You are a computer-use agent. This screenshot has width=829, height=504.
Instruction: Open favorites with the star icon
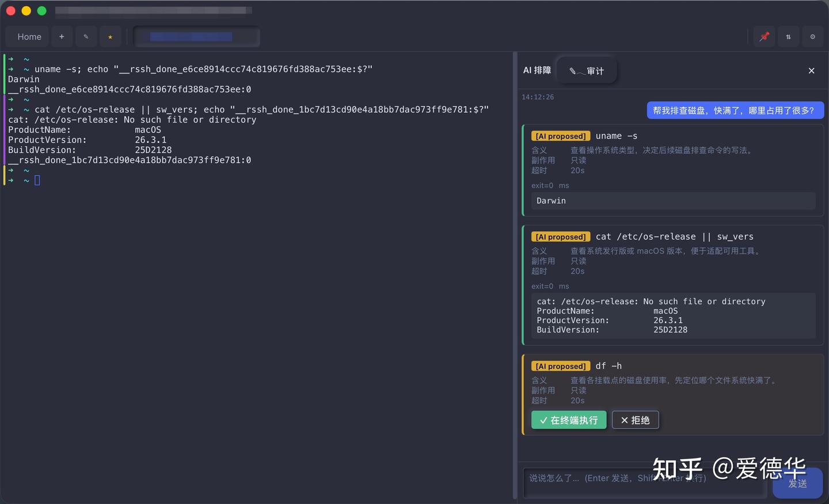[110, 37]
